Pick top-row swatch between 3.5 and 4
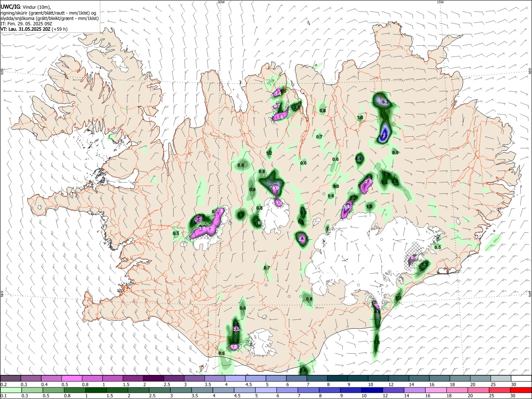The height and width of the screenshot is (399, 532). [x=215, y=379]
